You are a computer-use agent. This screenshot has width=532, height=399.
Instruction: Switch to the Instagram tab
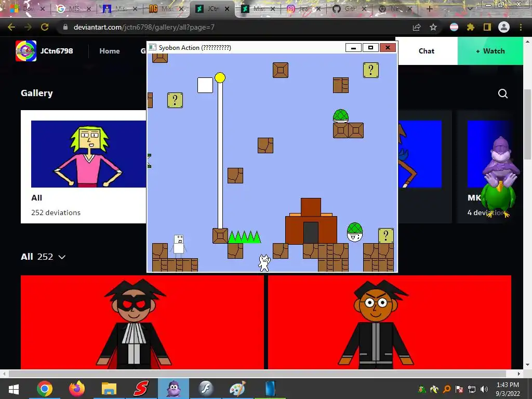[304, 9]
